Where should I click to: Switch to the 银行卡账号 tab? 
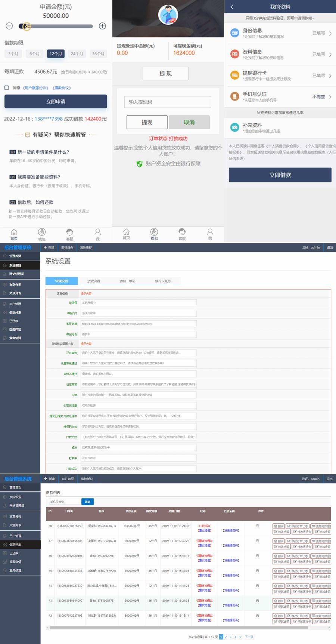163,281
